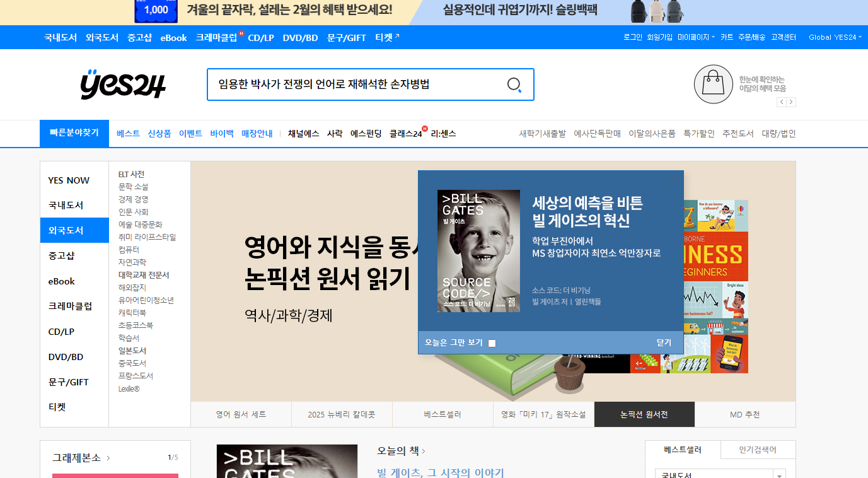Click the search magnifier icon
Viewport: 868px width, 478px height.
click(x=514, y=85)
